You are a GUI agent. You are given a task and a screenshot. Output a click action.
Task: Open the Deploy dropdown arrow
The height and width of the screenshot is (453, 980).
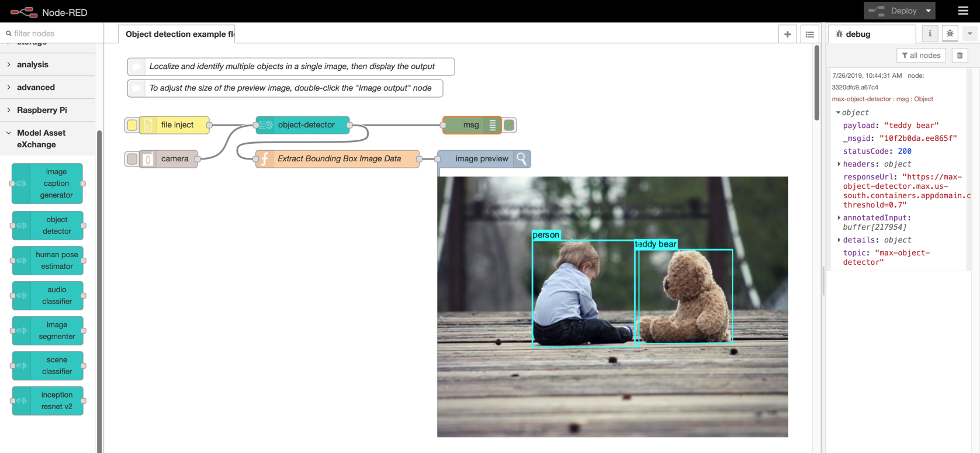pos(928,11)
